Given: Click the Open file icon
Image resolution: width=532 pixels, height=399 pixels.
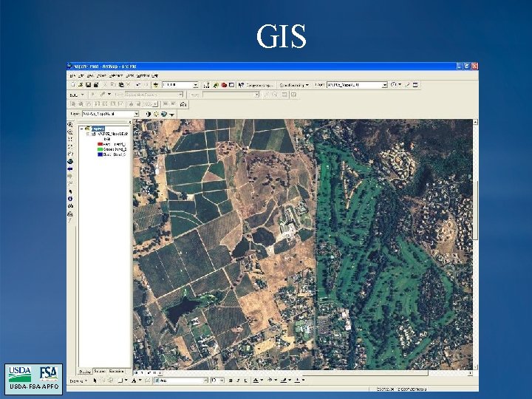Looking at the screenshot, I should coord(81,85).
